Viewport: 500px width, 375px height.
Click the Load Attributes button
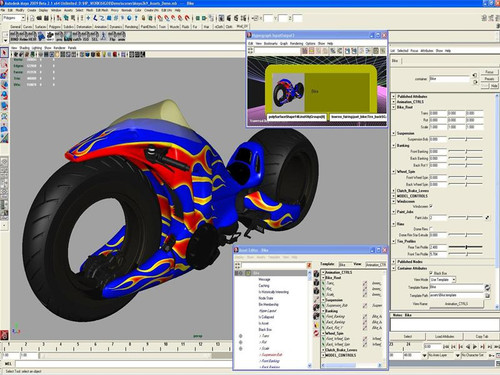tap(445, 336)
